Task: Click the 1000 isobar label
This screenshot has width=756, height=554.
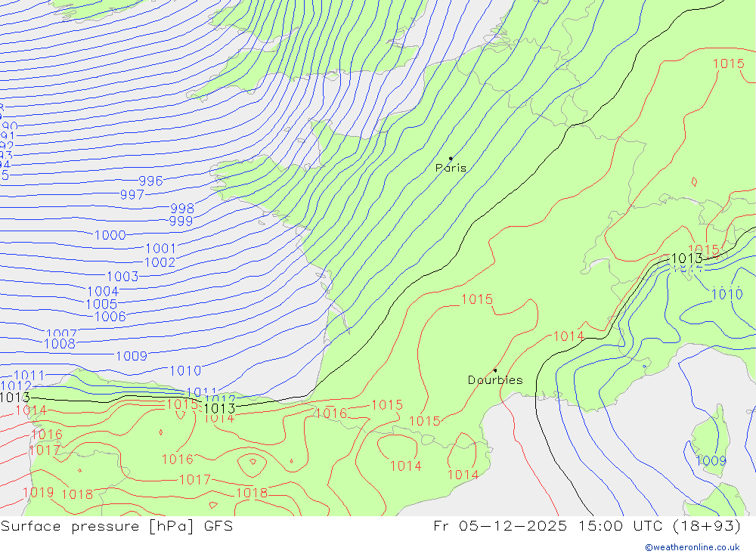Action: pyautogui.click(x=110, y=235)
